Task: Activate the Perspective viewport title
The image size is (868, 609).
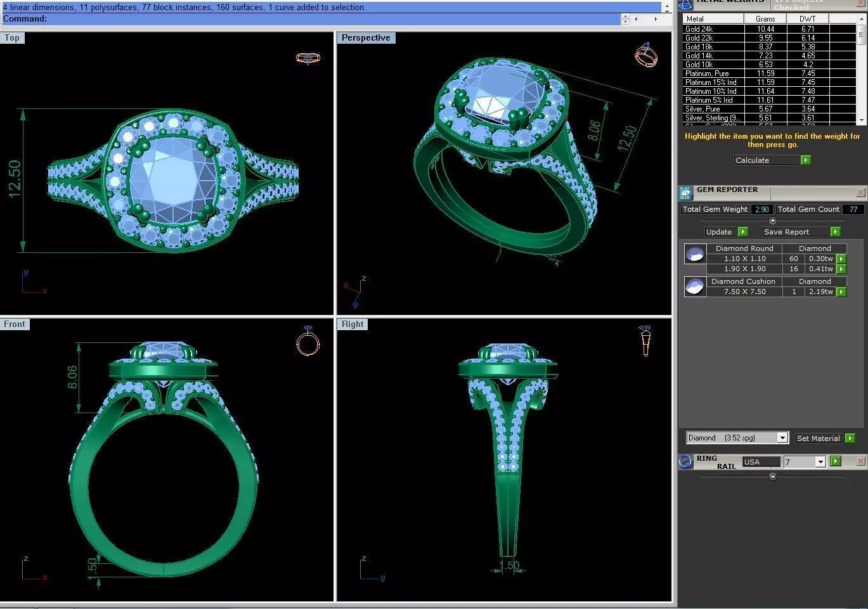Action: (366, 37)
